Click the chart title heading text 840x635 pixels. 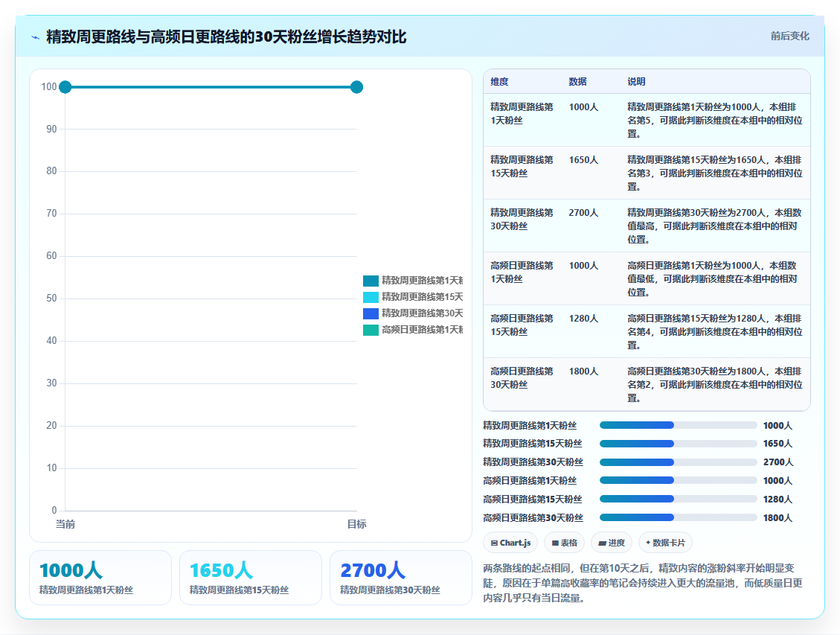pyautogui.click(x=226, y=37)
